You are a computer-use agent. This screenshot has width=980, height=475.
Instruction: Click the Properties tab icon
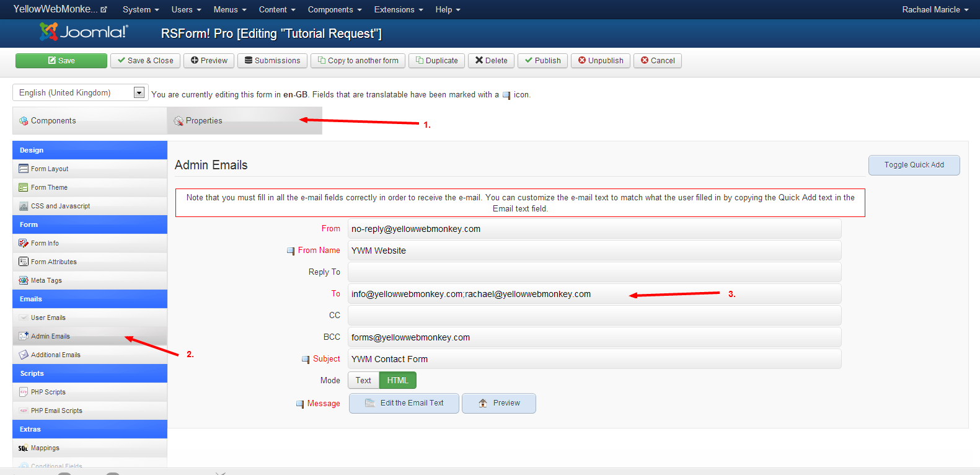click(179, 121)
